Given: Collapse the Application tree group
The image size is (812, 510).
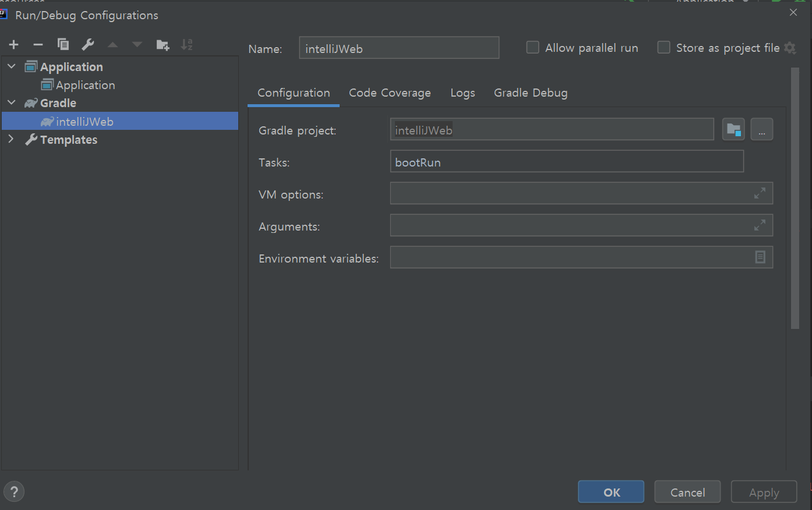Looking at the screenshot, I should (12, 66).
